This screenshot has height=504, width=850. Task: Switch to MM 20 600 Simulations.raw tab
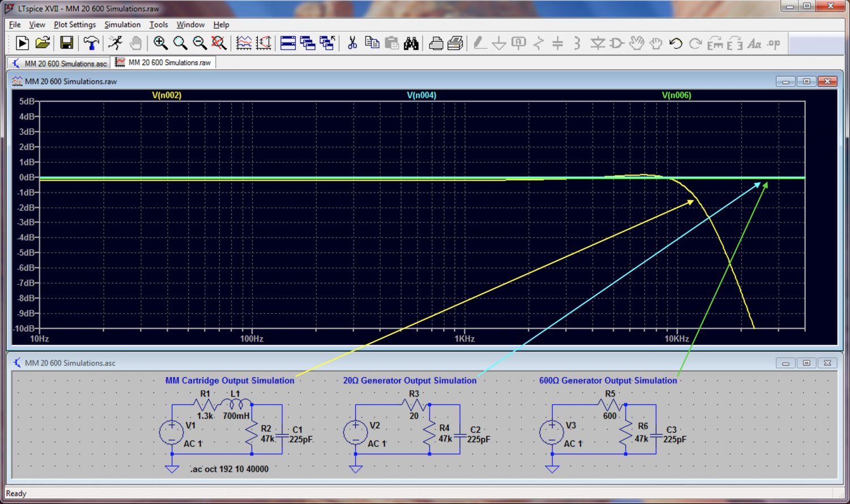tap(163, 62)
